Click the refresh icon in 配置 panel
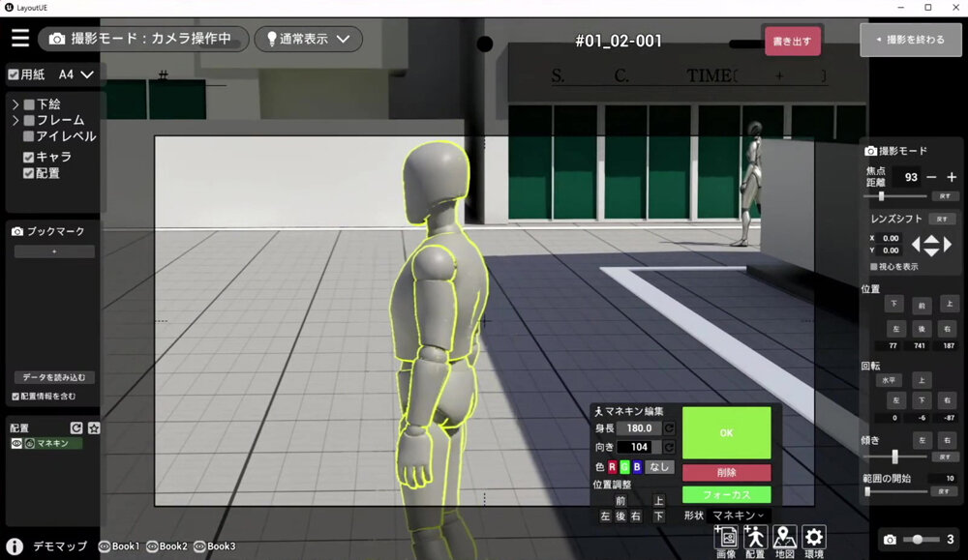The height and width of the screenshot is (560, 968). (76, 427)
